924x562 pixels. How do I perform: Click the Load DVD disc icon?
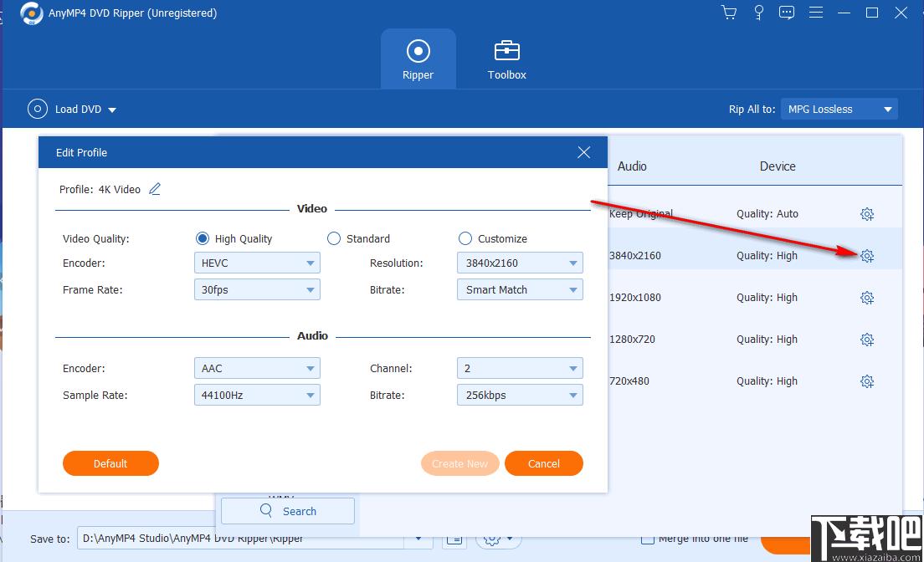(x=37, y=109)
